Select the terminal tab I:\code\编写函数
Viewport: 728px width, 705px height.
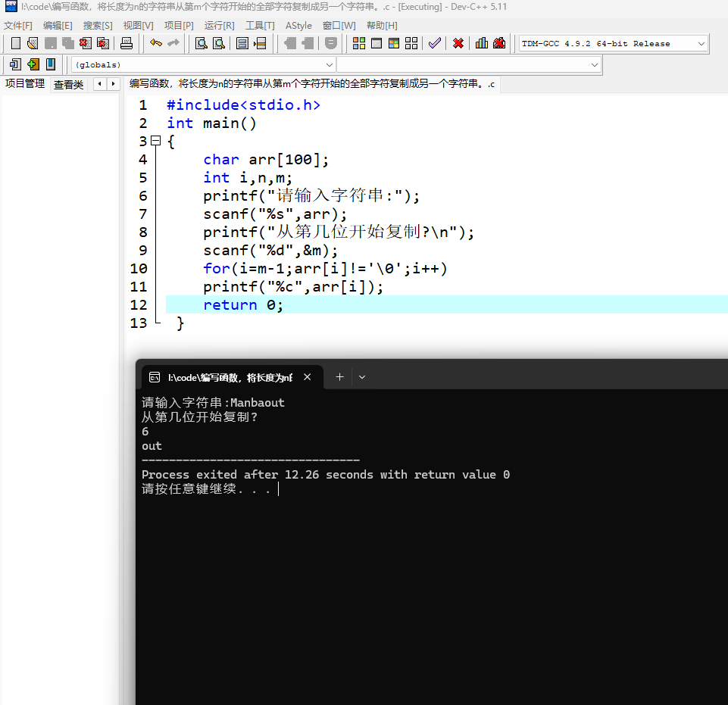(230, 378)
